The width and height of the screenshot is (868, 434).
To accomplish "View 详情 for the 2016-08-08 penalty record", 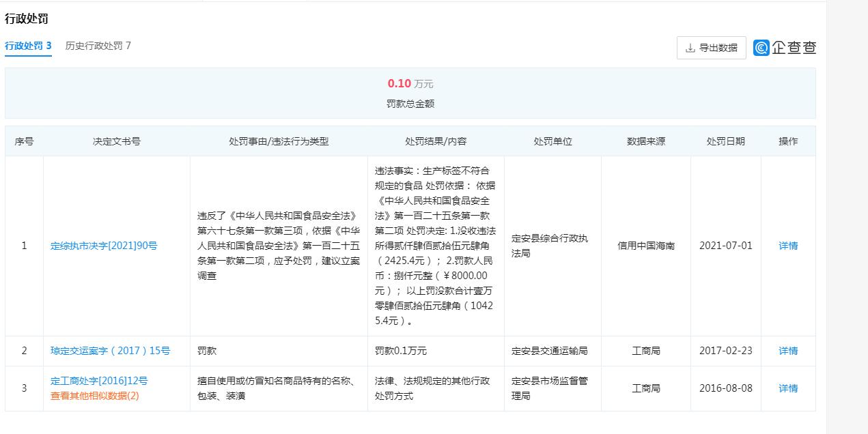I will click(x=788, y=388).
